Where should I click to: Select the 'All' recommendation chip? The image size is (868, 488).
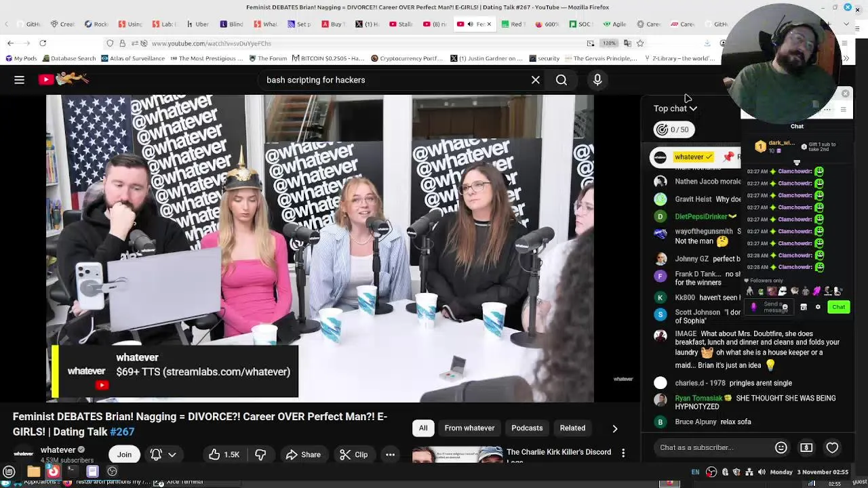[x=423, y=428]
